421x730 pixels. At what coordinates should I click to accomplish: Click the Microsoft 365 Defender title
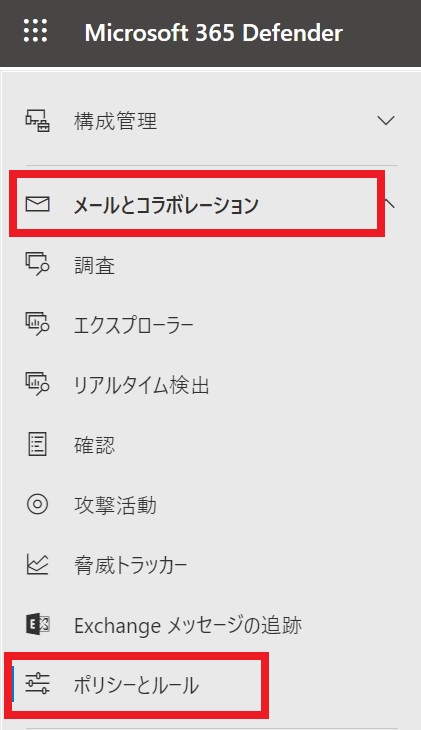pos(214,33)
